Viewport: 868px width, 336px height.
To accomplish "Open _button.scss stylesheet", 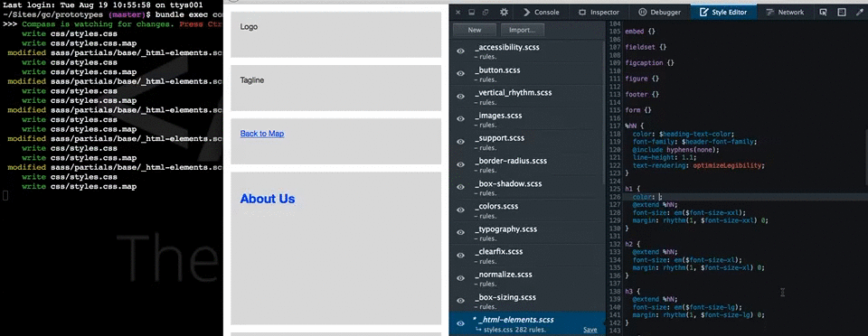I will point(497,70).
